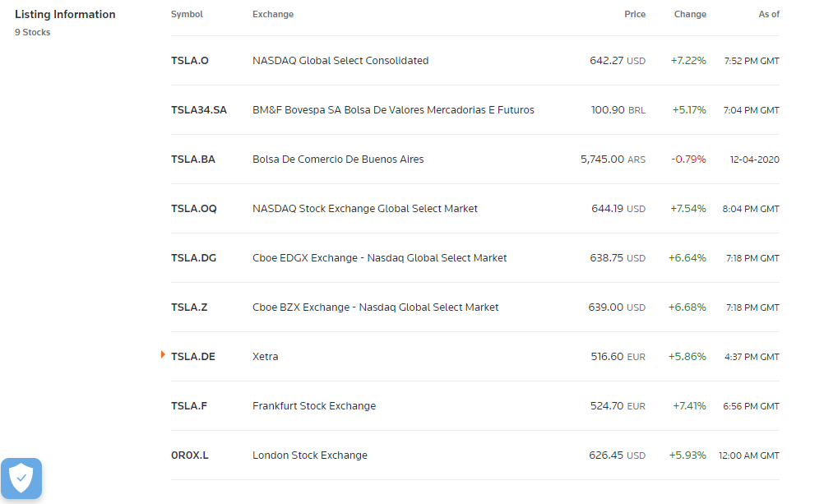Sort by the Symbol column header
824x504 pixels.
187,14
